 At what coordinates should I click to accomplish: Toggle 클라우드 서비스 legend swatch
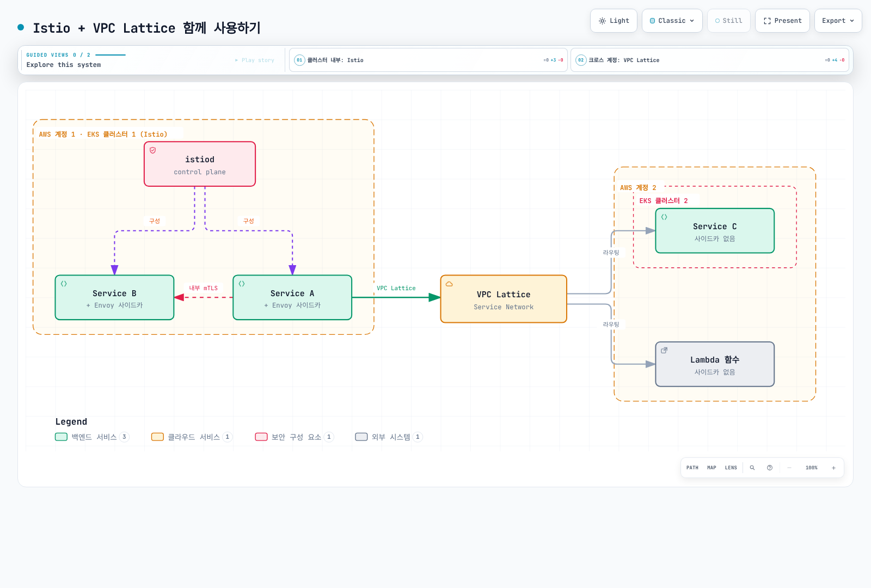(x=157, y=437)
